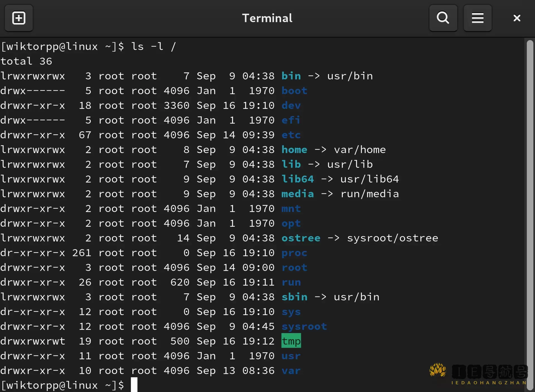Select the 'mnt' directory name
The height and width of the screenshot is (392, 535).
pos(291,209)
